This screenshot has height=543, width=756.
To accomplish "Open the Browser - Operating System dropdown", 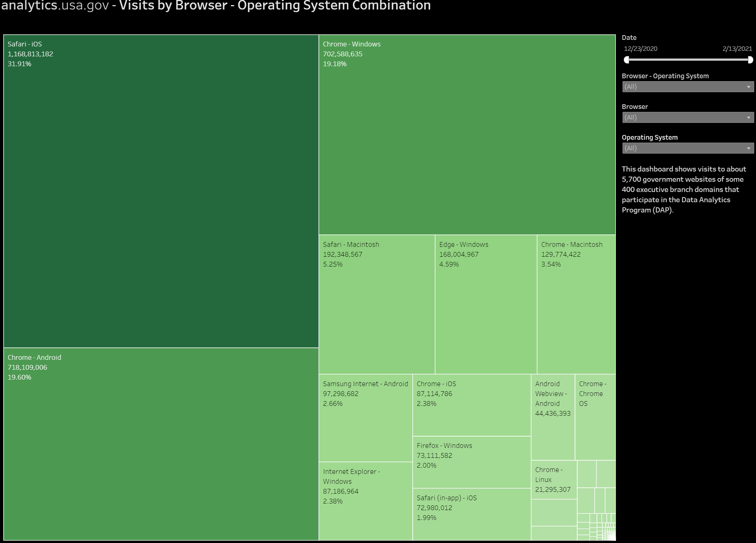I will point(688,87).
